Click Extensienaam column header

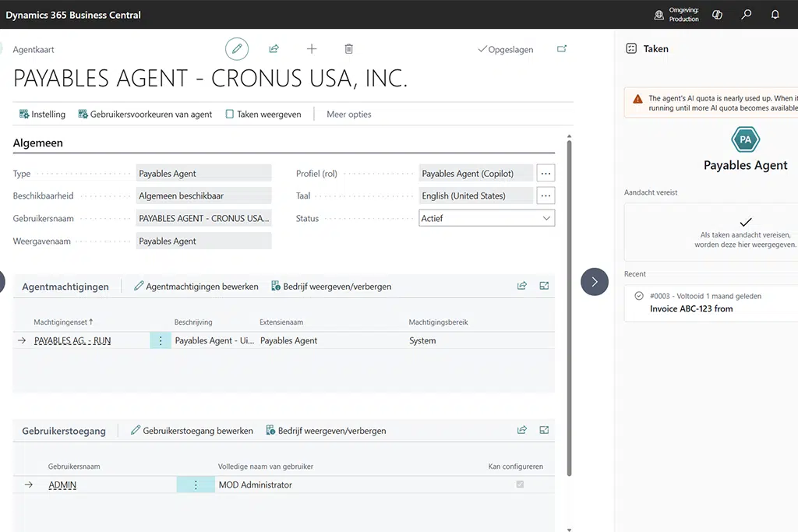click(281, 322)
